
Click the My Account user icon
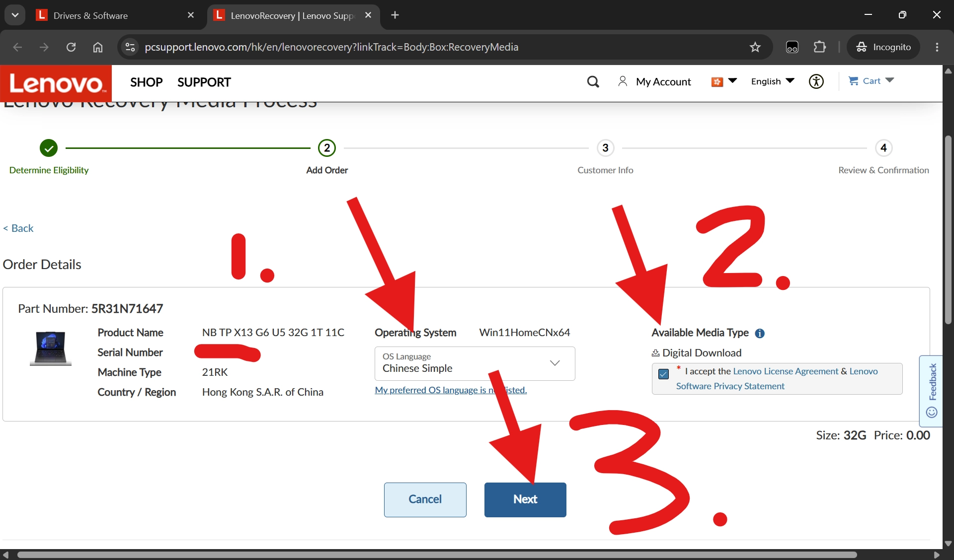pyautogui.click(x=622, y=81)
